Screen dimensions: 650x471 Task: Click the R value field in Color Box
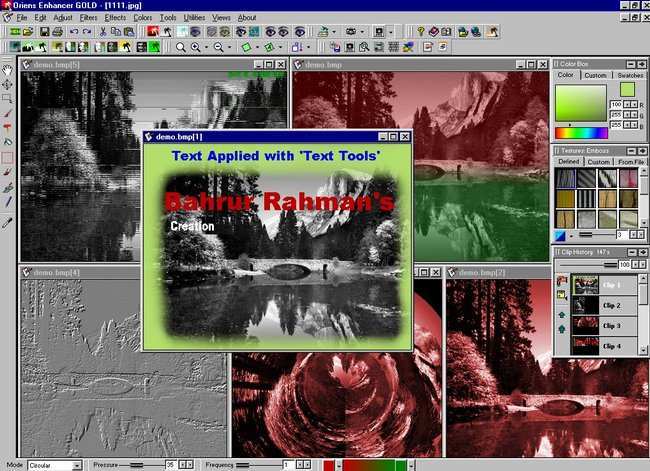(x=616, y=104)
